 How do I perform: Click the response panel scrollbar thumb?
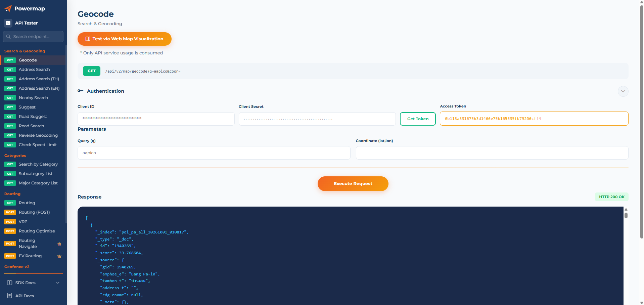[626, 215]
